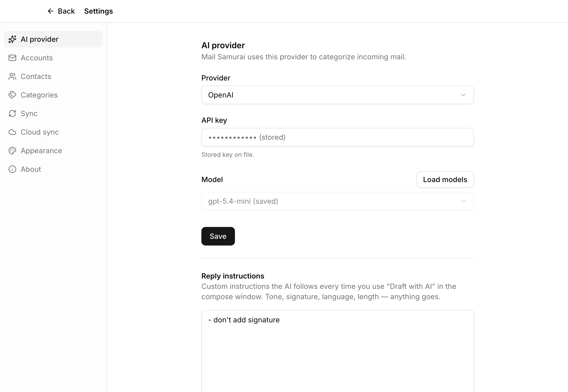Focus the API key input field
Viewport: 568px width, 392px height.
[x=337, y=137]
